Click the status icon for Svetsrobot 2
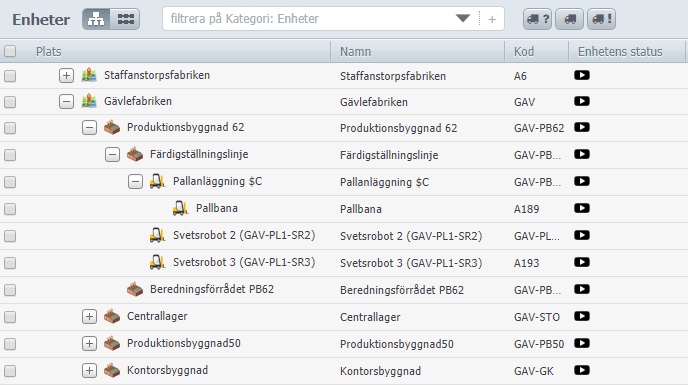688x385 pixels. [582, 235]
